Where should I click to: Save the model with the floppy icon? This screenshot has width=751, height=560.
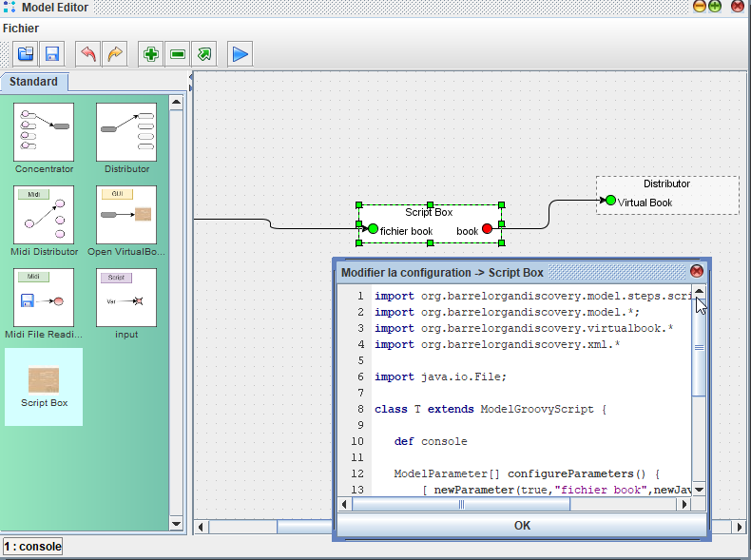52,54
